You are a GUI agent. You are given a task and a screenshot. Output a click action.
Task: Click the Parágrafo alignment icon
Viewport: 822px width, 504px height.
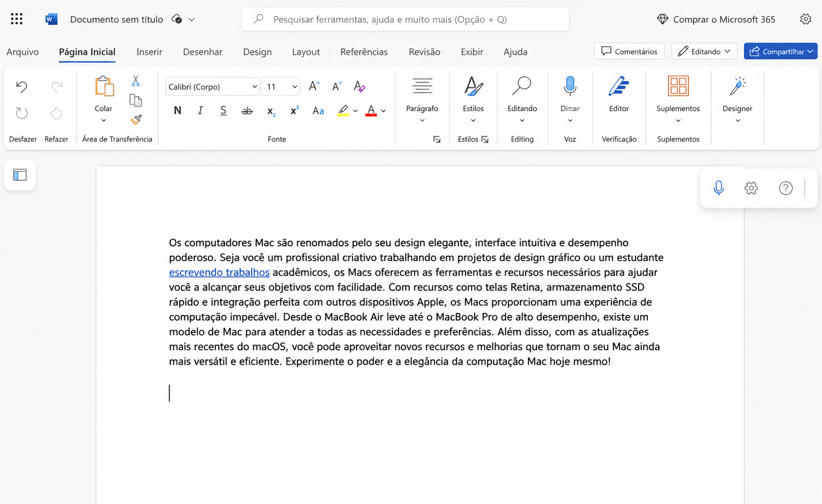click(x=422, y=86)
